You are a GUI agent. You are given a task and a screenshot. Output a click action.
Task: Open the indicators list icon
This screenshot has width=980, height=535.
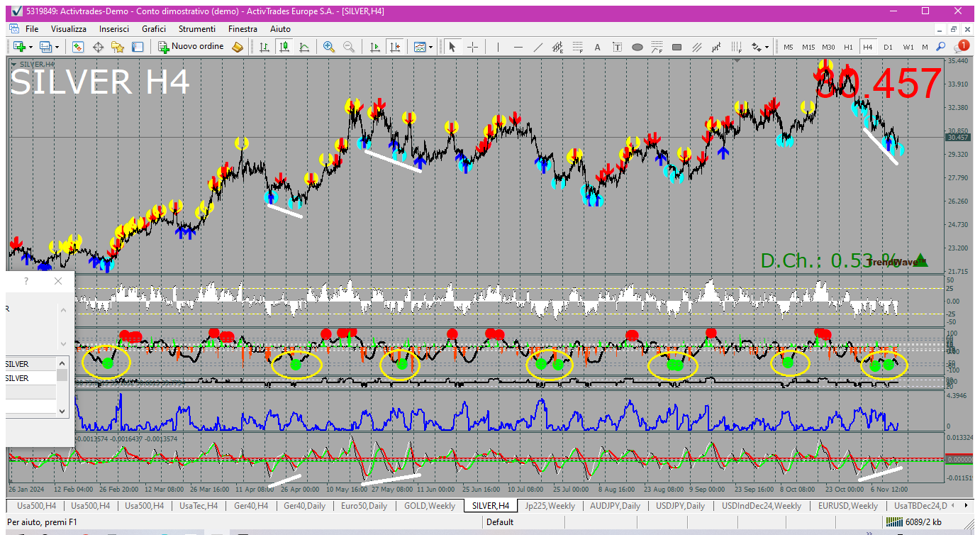(x=419, y=47)
